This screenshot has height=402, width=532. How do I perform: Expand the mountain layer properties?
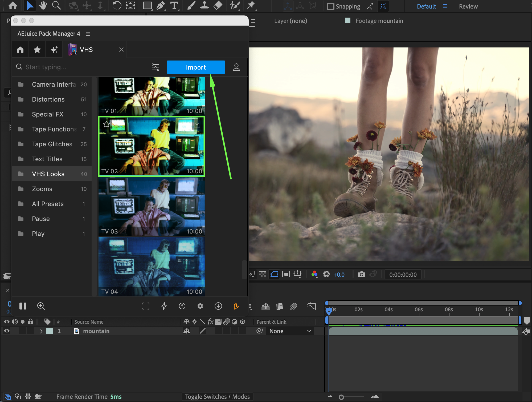click(x=41, y=331)
